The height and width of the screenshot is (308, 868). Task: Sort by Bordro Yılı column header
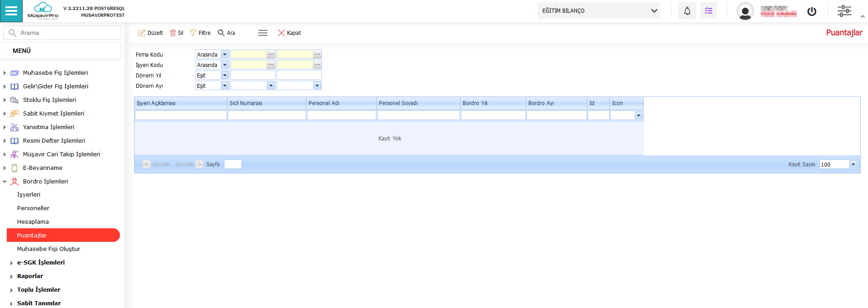(493, 103)
